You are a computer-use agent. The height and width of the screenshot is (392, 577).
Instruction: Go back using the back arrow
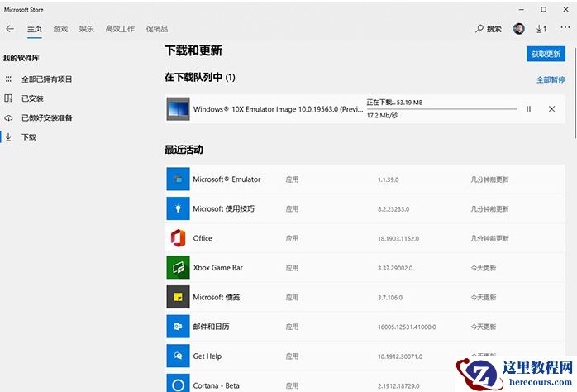(10, 29)
